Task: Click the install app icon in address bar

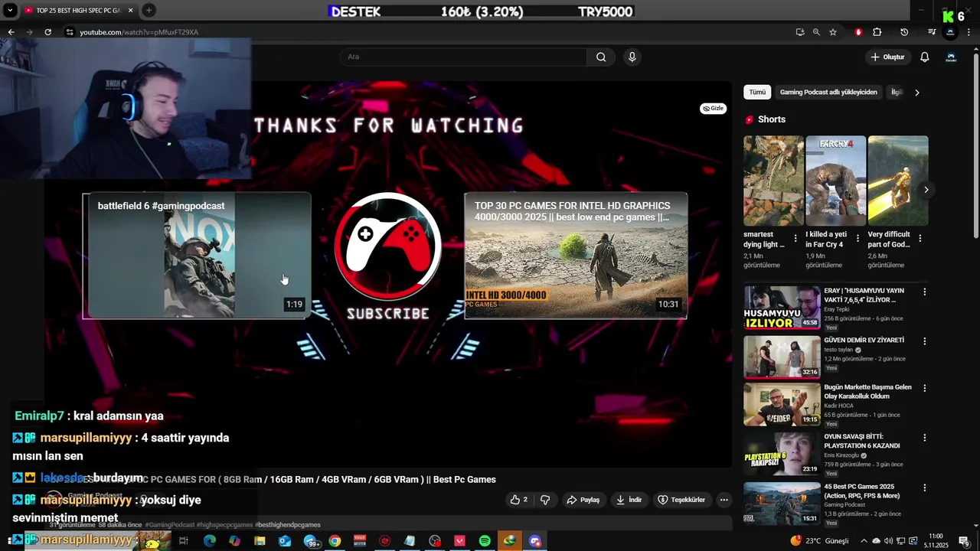Action: point(800,32)
